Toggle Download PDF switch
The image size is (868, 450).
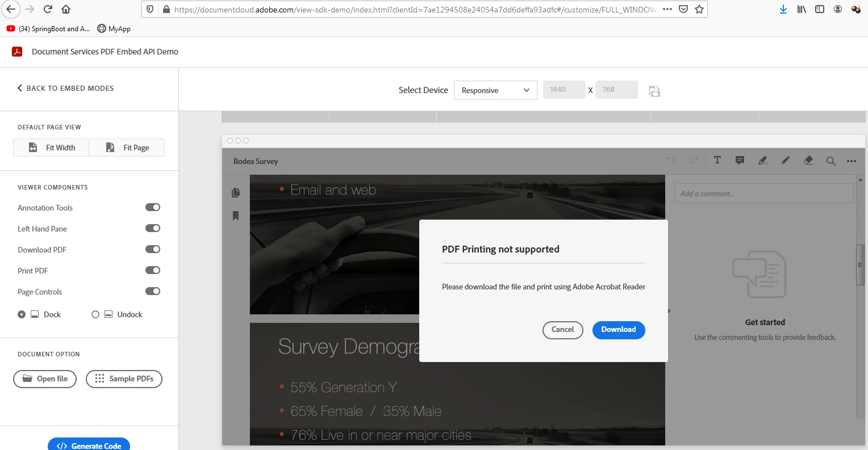click(x=153, y=249)
